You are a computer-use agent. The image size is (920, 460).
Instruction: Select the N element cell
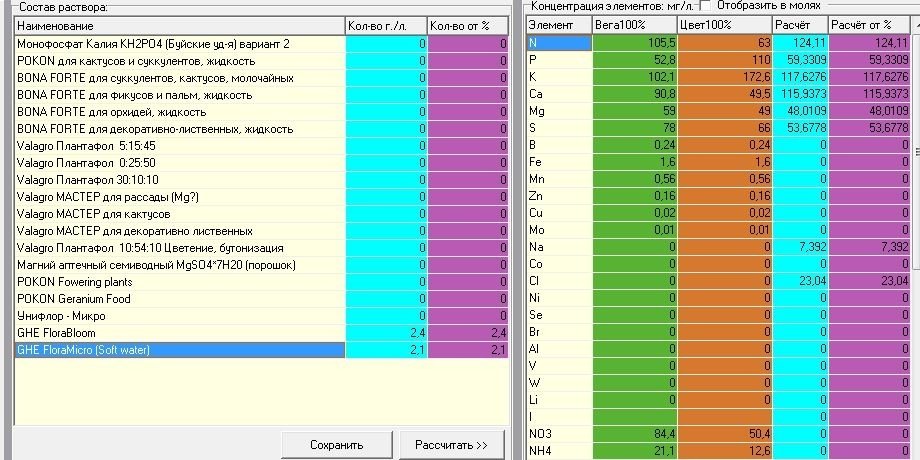click(559, 43)
